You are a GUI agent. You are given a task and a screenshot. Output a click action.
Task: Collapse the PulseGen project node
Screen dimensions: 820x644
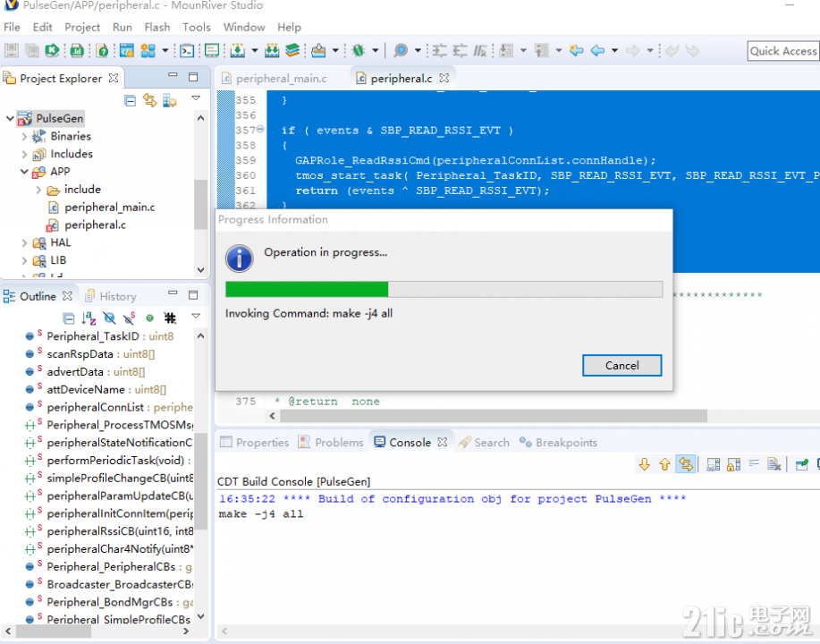point(10,118)
